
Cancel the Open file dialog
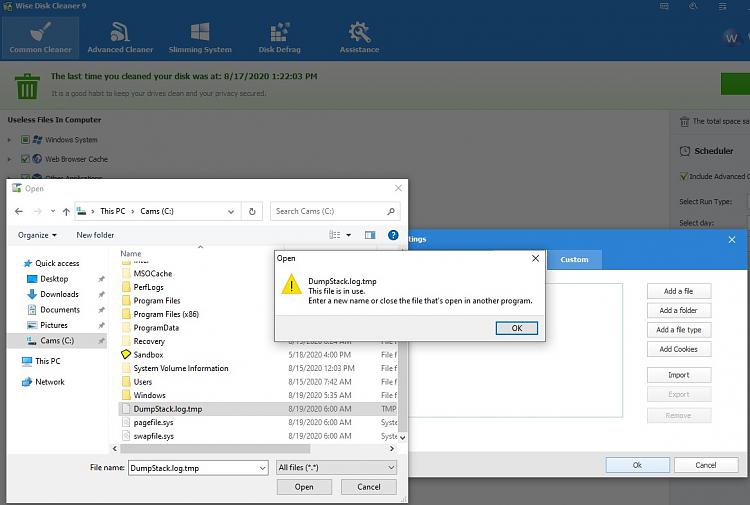point(369,487)
